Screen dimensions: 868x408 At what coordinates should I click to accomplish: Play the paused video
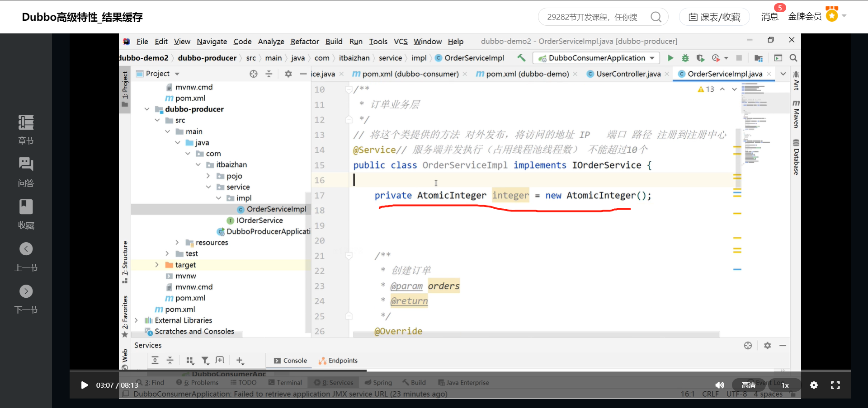84,385
